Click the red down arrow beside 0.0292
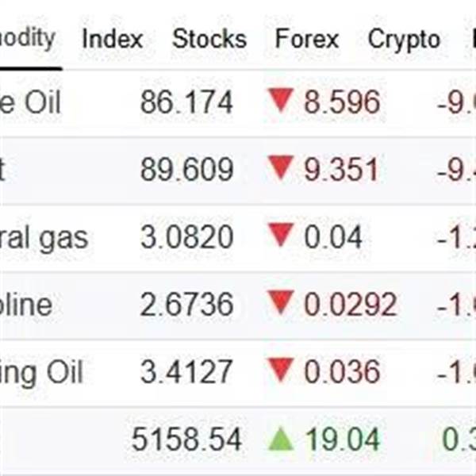476x476 pixels. (x=281, y=303)
